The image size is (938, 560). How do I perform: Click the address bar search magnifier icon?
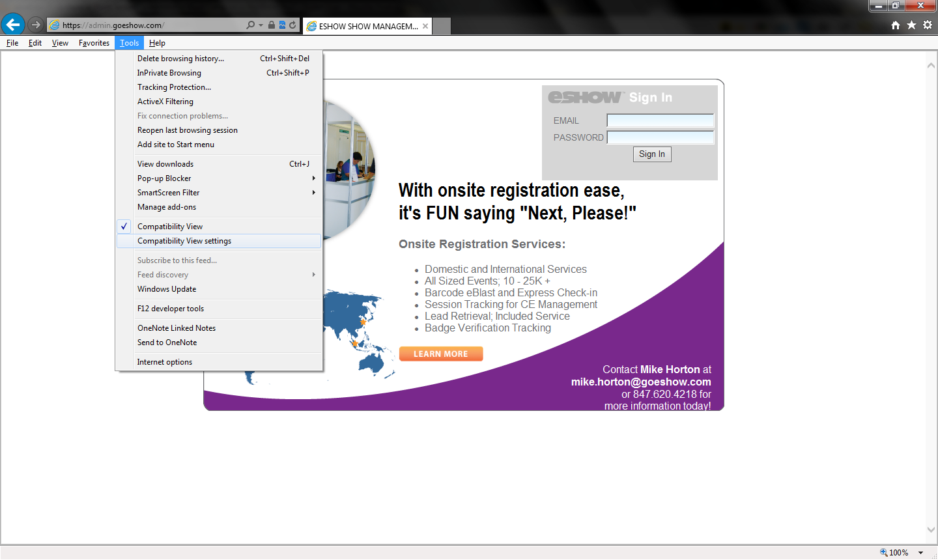[x=251, y=25]
